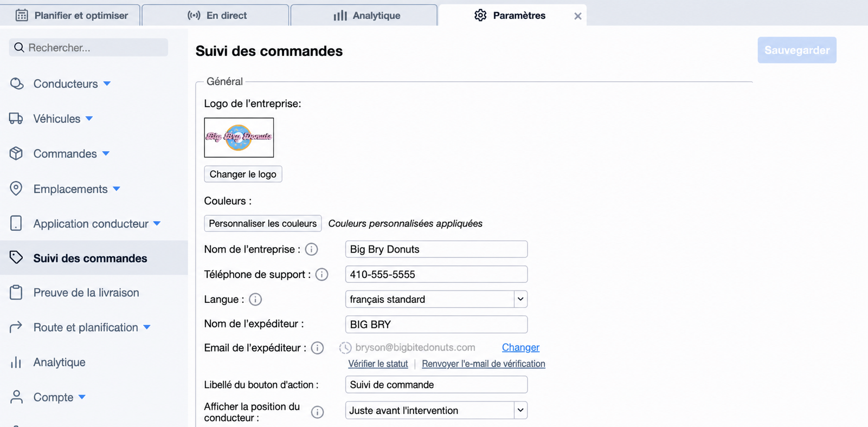Switch to Planifier et optimiser tab

pyautogui.click(x=70, y=15)
